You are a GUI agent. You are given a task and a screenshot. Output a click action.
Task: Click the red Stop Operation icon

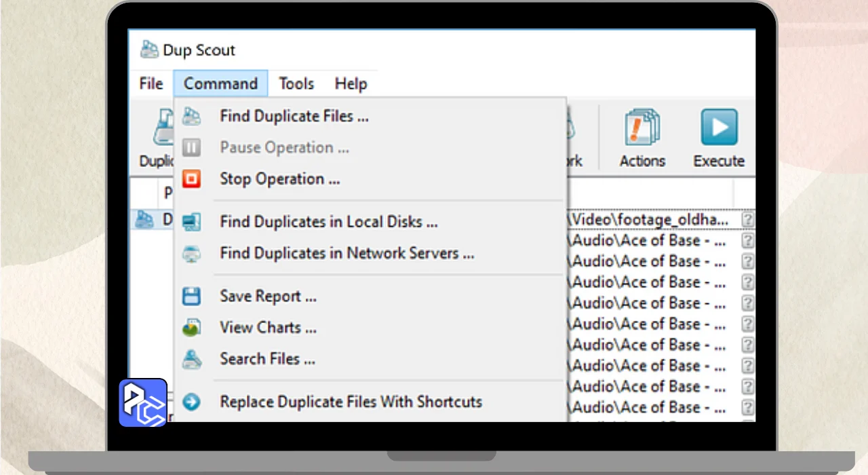pyautogui.click(x=192, y=179)
